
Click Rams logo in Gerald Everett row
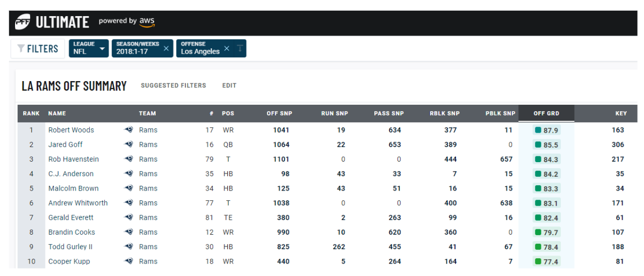pyautogui.click(x=128, y=217)
